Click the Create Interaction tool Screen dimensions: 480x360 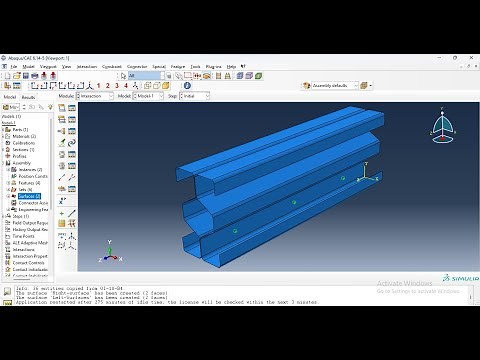(62, 108)
